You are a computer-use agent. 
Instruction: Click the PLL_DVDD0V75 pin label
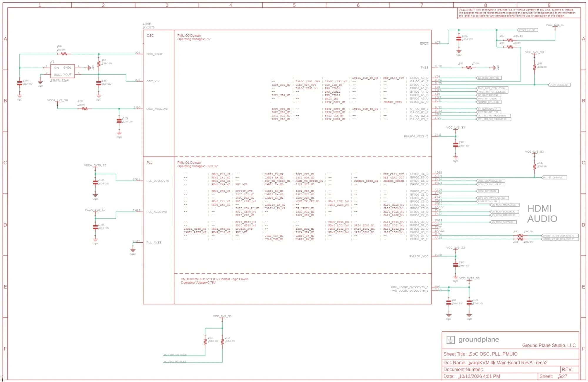[x=158, y=181]
